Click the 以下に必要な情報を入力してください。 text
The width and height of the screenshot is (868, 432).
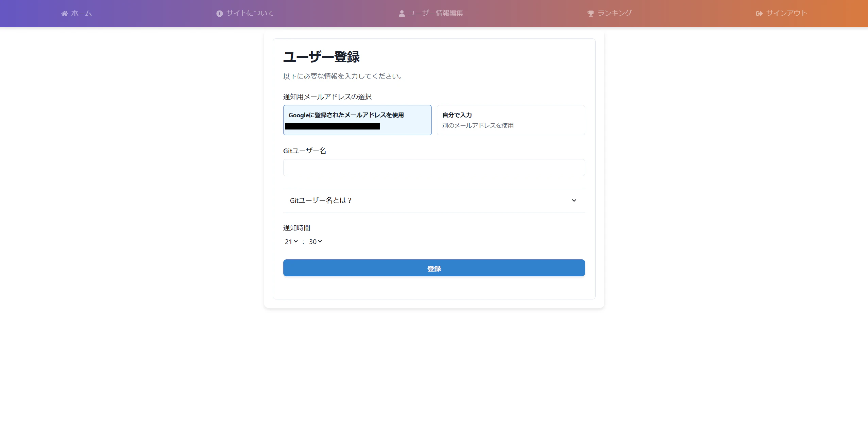click(x=344, y=76)
